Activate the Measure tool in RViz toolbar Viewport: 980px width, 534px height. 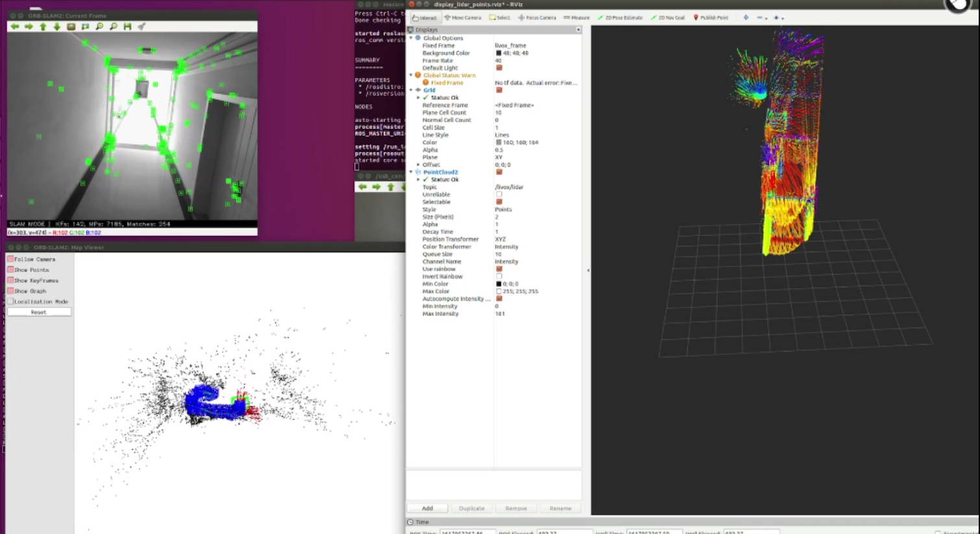[577, 18]
